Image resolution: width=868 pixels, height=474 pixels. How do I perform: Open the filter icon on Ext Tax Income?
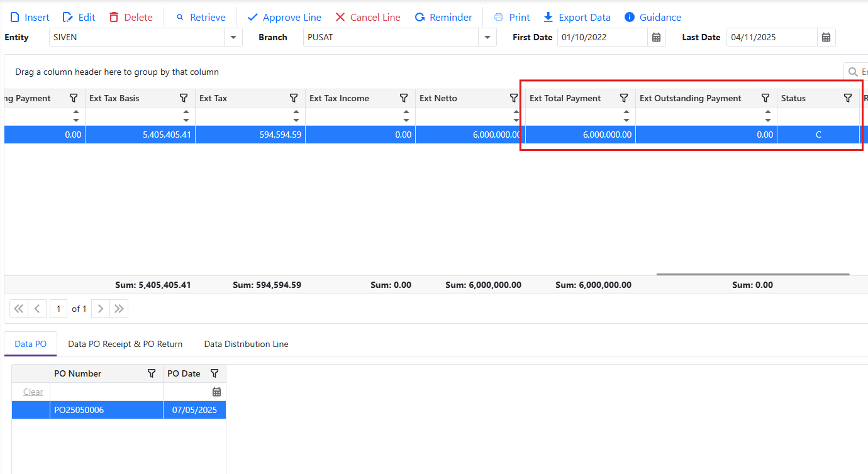(404, 98)
